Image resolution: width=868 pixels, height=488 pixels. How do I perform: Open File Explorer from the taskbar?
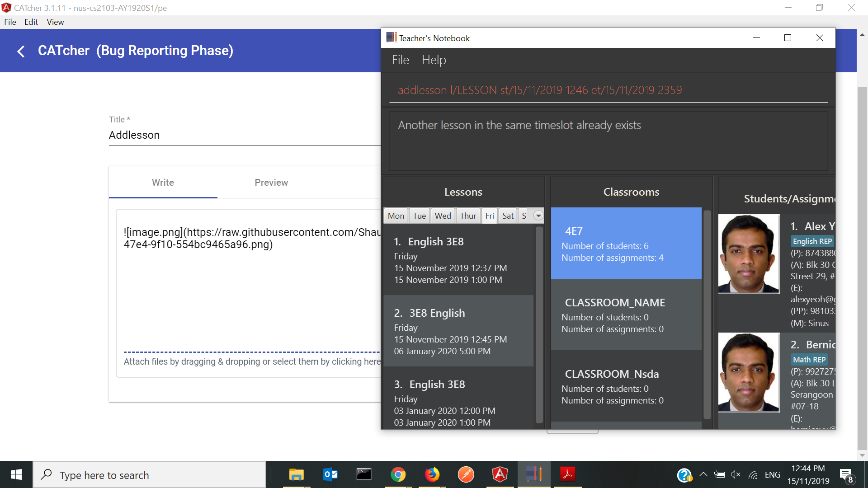pyautogui.click(x=296, y=474)
